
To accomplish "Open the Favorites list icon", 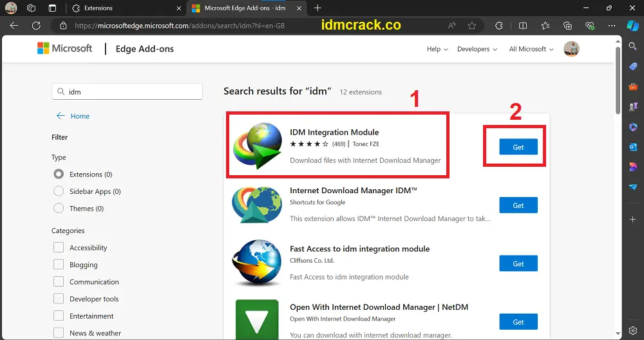I will coord(545,26).
